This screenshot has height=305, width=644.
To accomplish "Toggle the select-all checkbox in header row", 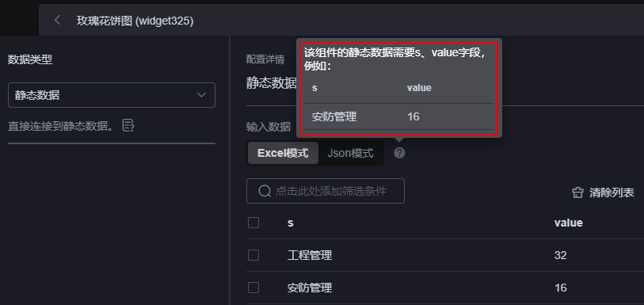I will (x=253, y=223).
